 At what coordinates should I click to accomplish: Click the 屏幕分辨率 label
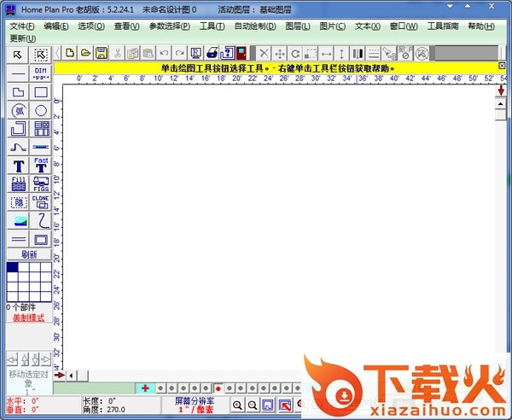pos(195,401)
